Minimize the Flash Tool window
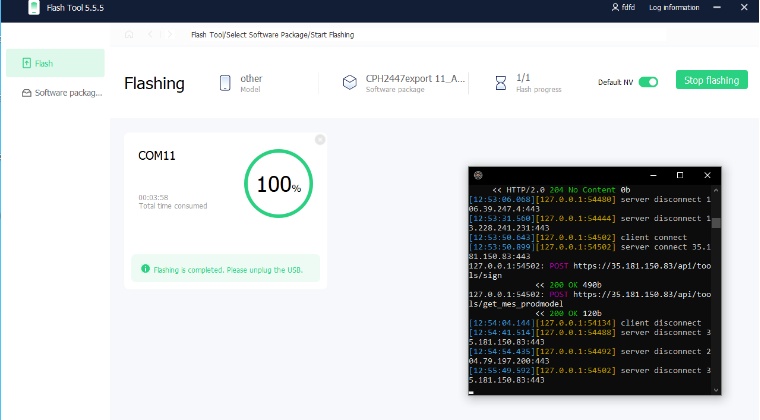Screen dimensions: 760x420 click(x=717, y=7)
